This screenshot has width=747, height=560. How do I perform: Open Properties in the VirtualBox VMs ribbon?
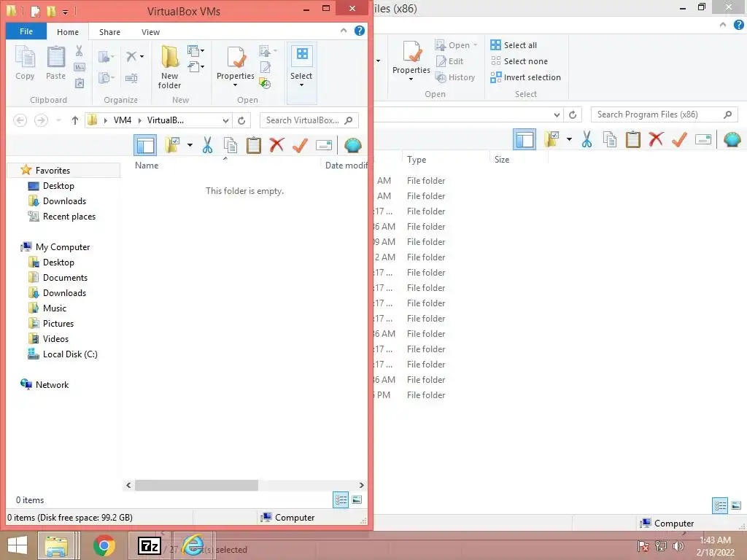(236, 66)
